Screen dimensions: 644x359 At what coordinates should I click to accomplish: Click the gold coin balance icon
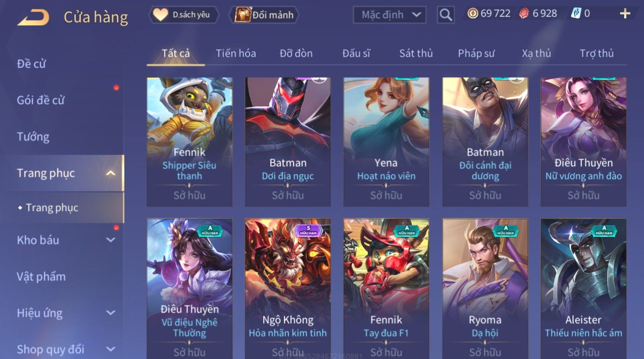point(472,14)
